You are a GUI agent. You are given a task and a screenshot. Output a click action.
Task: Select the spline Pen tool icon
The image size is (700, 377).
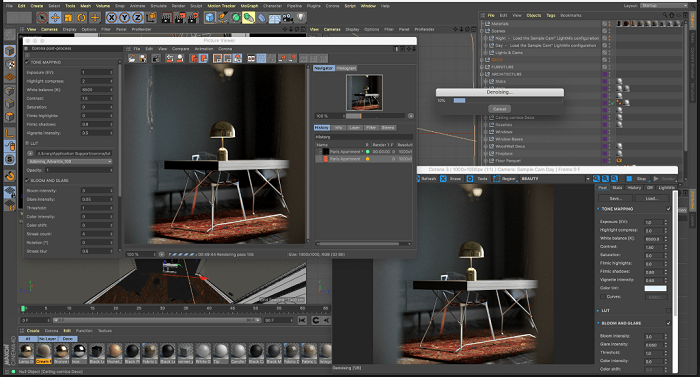tap(223, 17)
